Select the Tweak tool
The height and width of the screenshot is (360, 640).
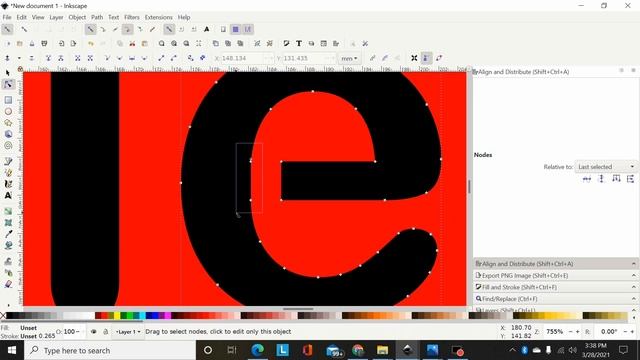[8, 261]
